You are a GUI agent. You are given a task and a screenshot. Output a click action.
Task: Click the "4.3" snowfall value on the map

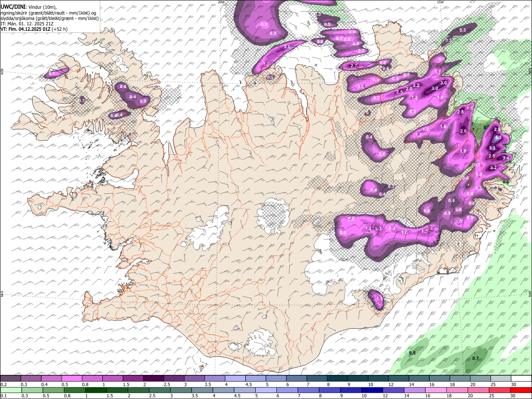click(499, 137)
